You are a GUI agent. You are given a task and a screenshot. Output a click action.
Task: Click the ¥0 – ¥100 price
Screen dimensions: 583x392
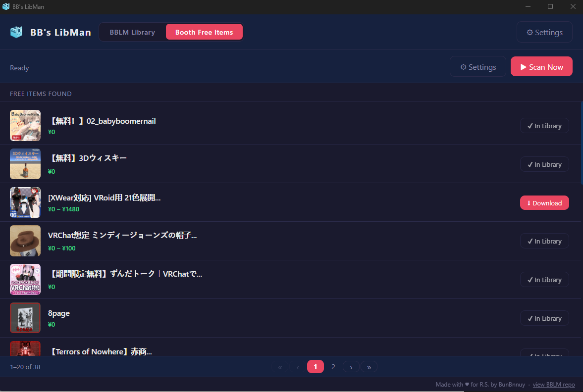click(x=62, y=248)
